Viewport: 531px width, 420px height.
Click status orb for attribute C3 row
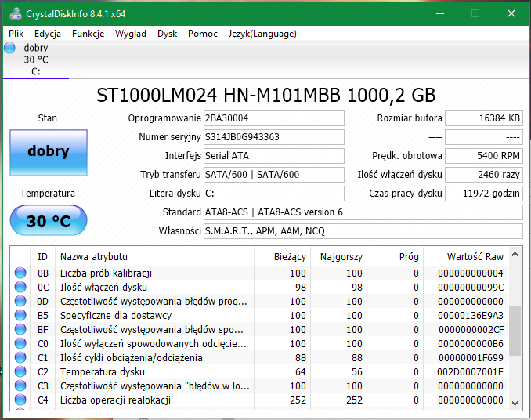pyautogui.click(x=20, y=386)
